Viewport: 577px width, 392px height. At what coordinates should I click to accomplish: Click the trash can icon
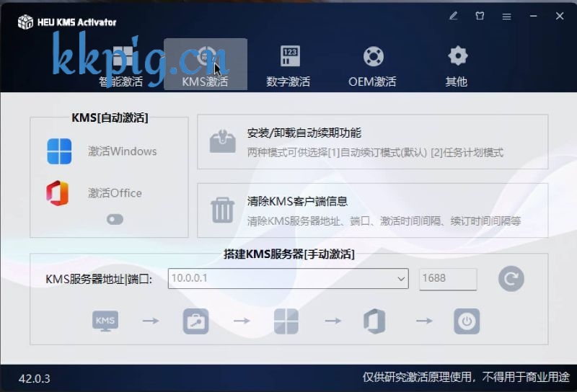coord(223,210)
